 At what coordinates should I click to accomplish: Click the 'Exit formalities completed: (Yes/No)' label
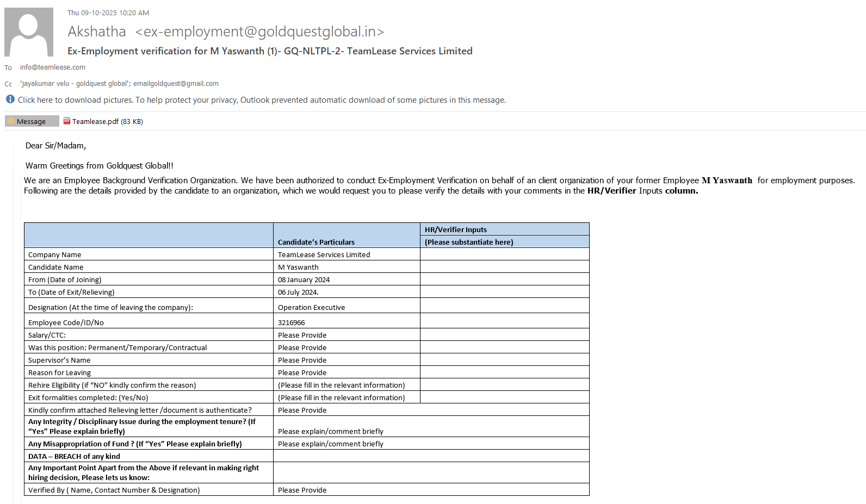coord(88,397)
